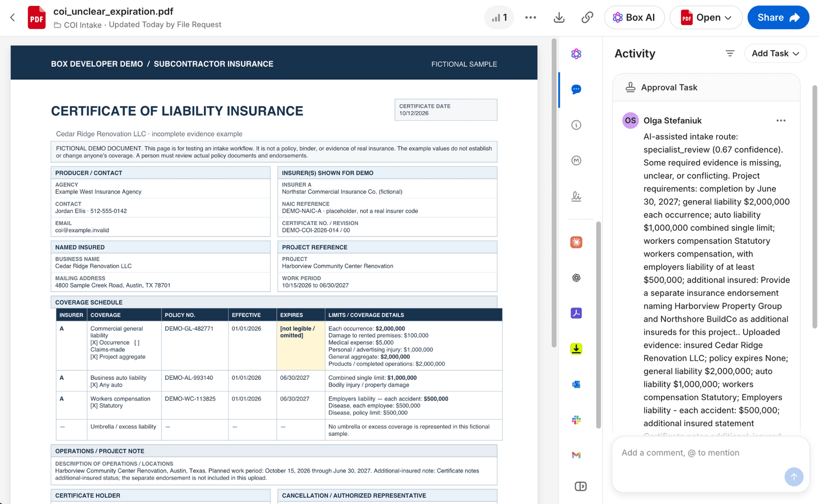Click the email coi@example.invalid
Viewport: 819px width, 504px height.
(x=82, y=230)
